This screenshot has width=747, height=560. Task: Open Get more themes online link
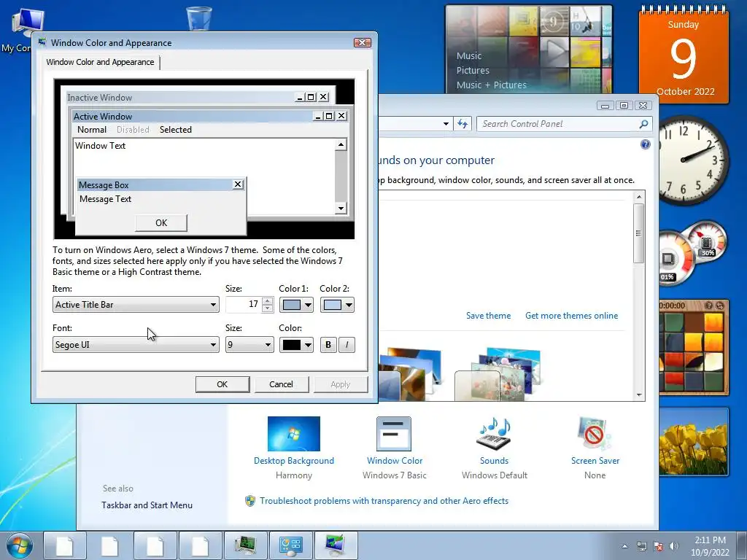[571, 316]
